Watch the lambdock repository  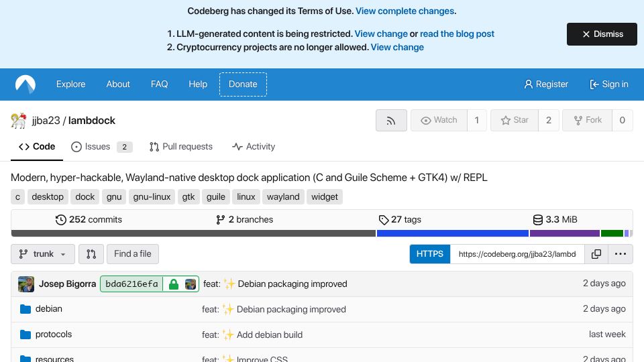tap(439, 120)
